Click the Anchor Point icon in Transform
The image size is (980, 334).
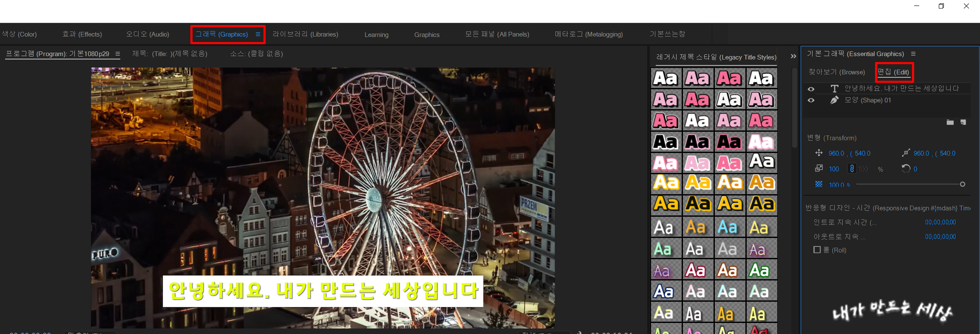coord(906,153)
